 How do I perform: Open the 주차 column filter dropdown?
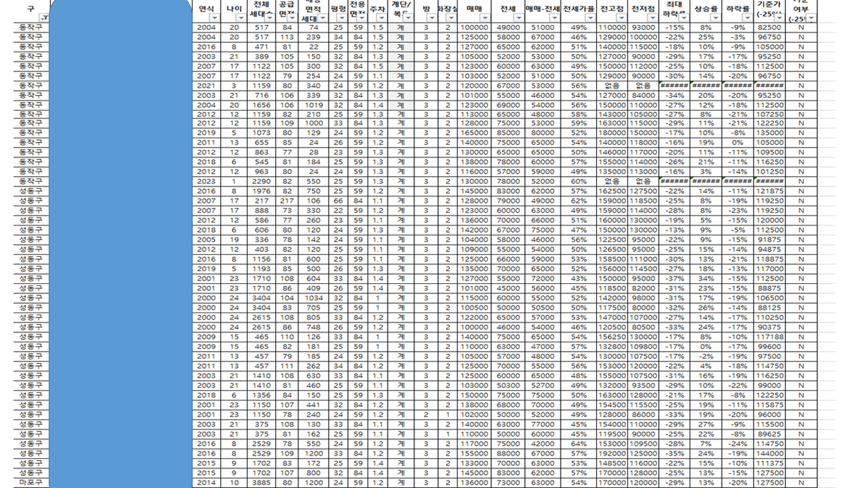pyautogui.click(x=380, y=18)
